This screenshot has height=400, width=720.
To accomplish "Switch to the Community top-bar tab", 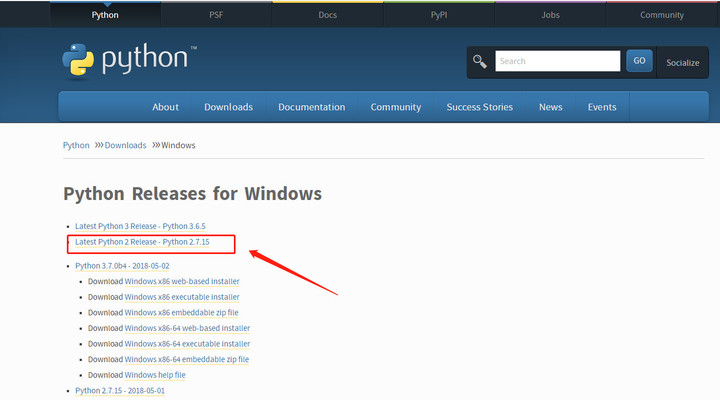I will point(662,15).
